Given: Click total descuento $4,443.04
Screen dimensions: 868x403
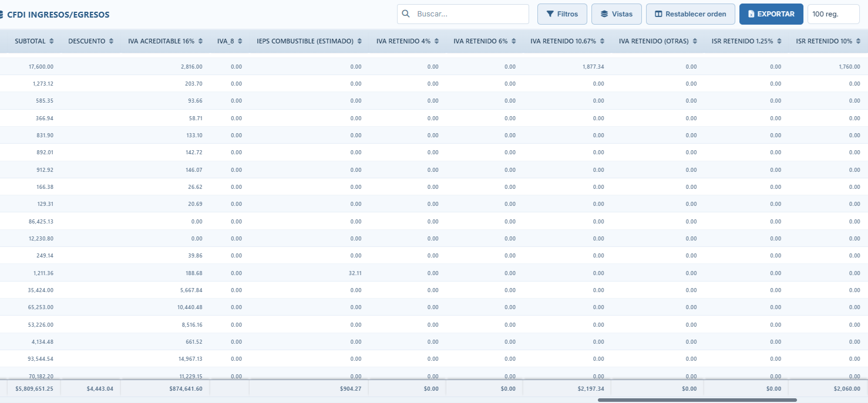Looking at the screenshot, I should pos(100,389).
